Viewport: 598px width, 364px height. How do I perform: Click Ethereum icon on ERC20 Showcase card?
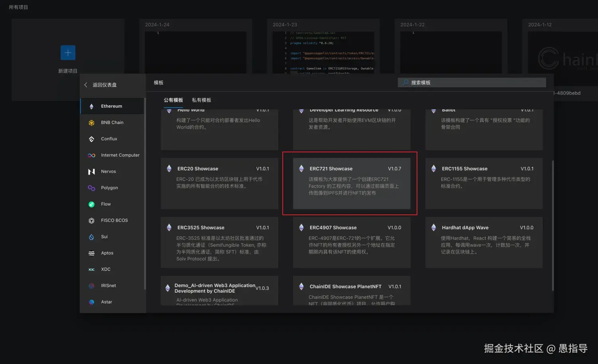pos(169,169)
